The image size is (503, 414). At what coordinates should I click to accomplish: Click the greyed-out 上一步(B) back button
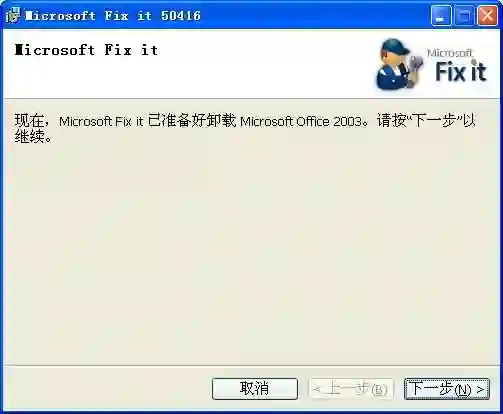pyautogui.click(x=351, y=389)
